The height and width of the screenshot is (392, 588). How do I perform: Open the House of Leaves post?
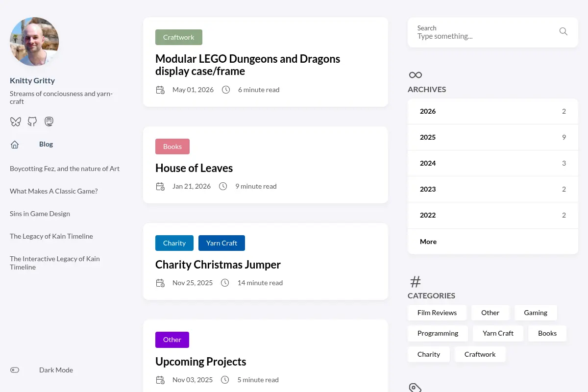pyautogui.click(x=194, y=168)
